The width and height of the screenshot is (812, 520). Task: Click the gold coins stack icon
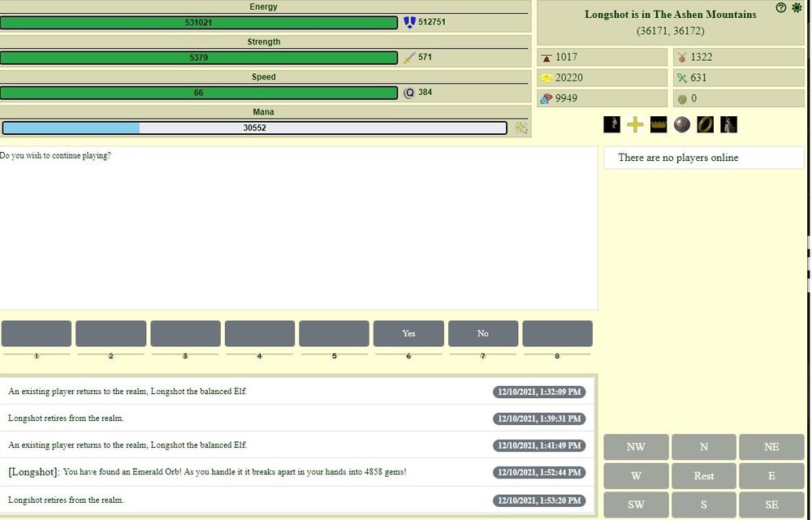[x=546, y=78]
